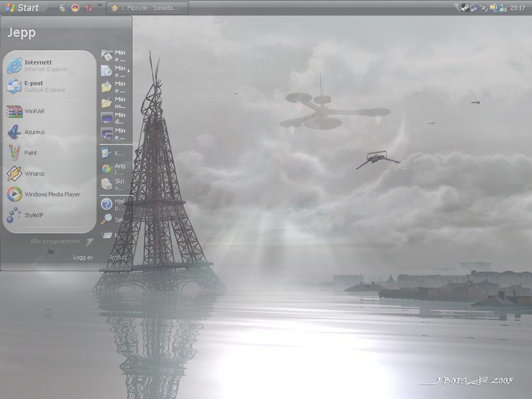The width and height of the screenshot is (532, 399).
Task: Open the MSN Messenger quick launch icon
Action: point(63,7)
